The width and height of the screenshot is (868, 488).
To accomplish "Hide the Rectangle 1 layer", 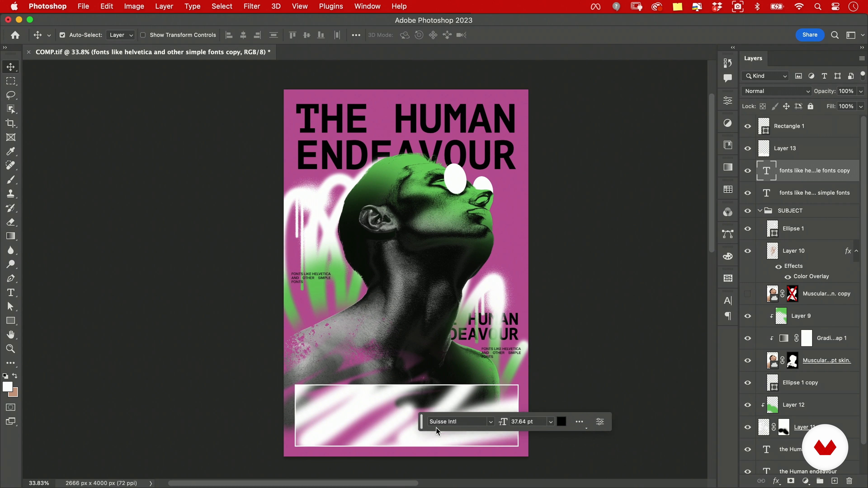I will 748,126.
